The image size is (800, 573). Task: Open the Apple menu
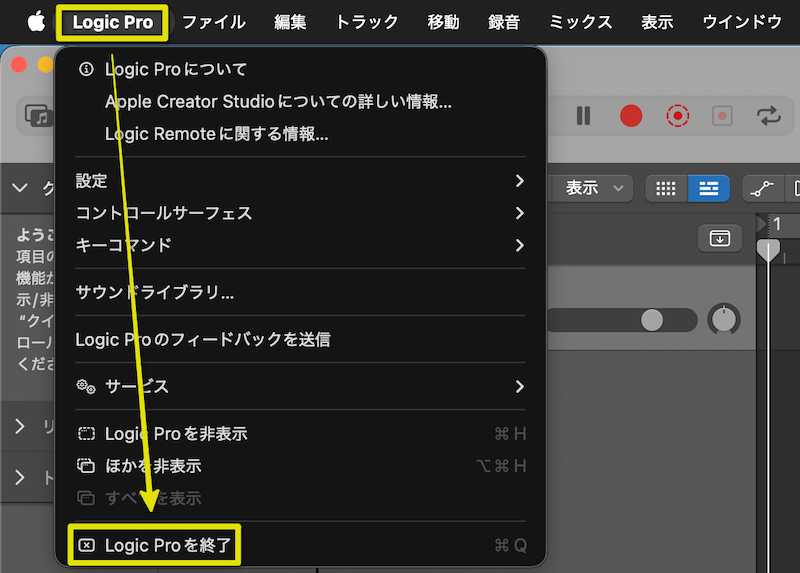[x=36, y=22]
